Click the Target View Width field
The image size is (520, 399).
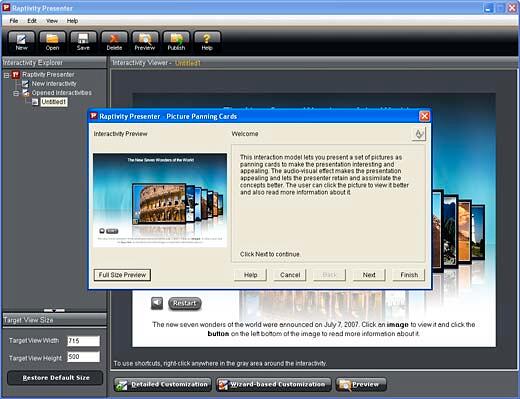pos(83,341)
